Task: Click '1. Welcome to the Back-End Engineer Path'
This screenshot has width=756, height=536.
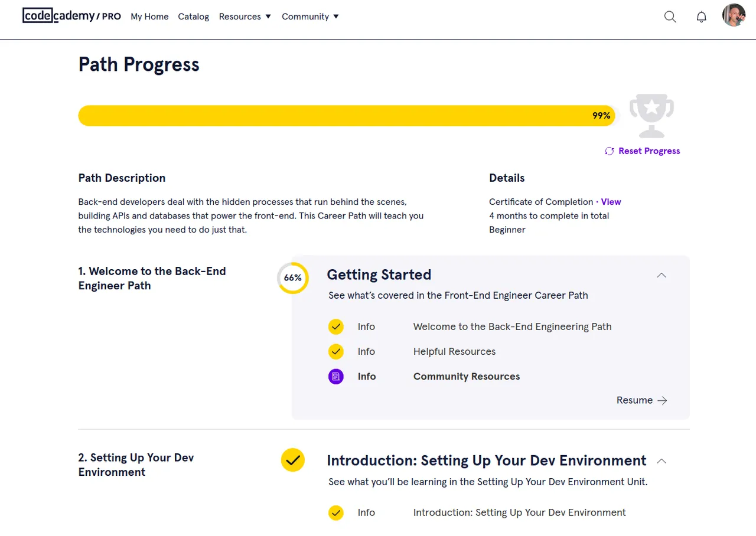Action: coord(152,278)
